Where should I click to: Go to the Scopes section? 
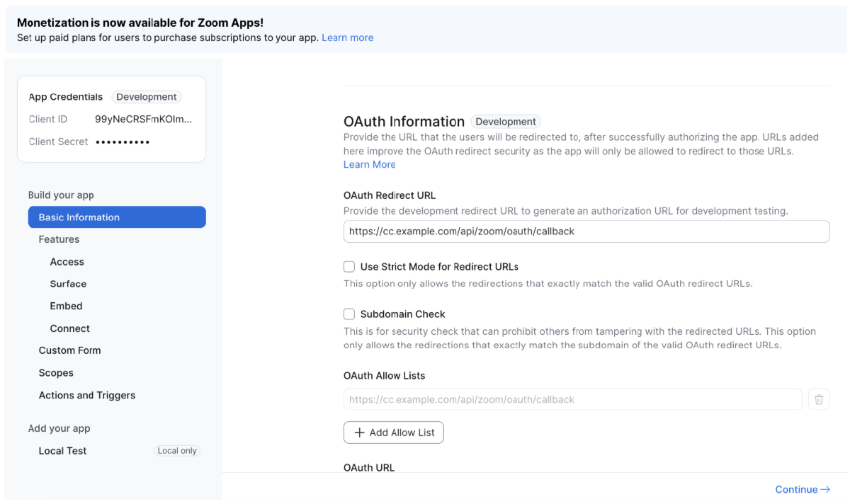tap(56, 373)
